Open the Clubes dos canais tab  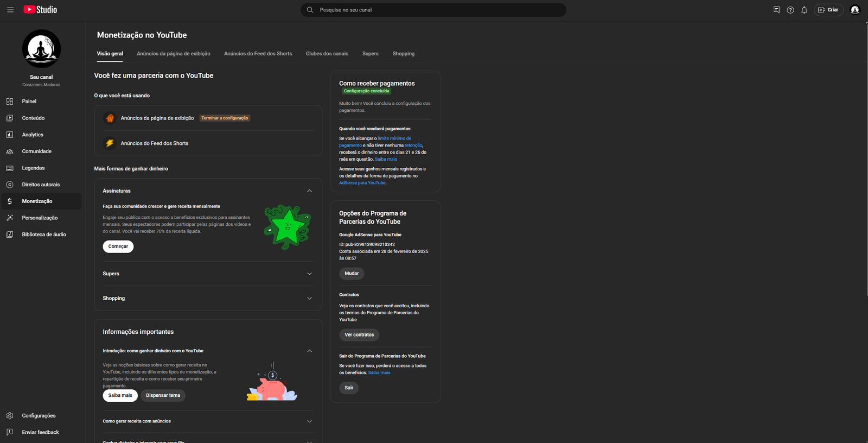(x=327, y=54)
